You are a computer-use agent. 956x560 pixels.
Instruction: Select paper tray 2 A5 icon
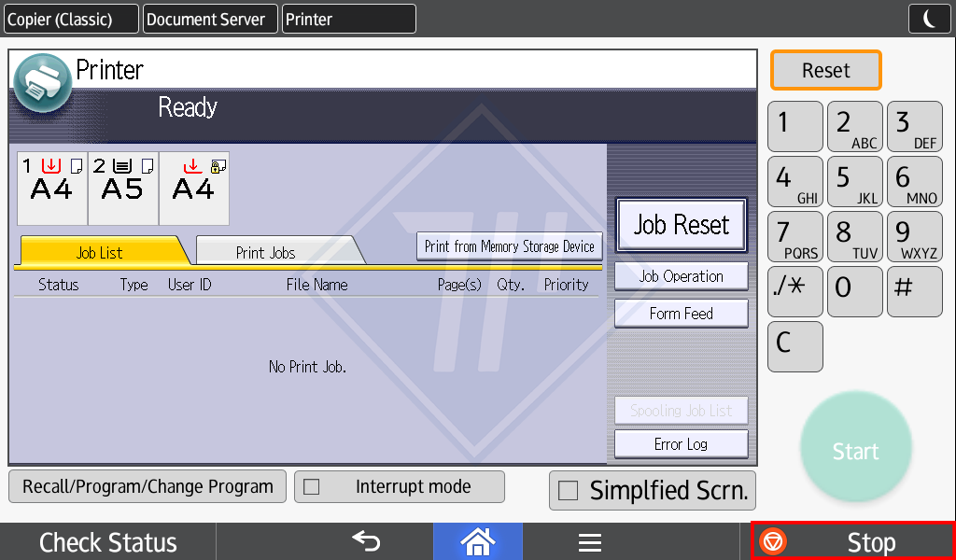point(123,188)
